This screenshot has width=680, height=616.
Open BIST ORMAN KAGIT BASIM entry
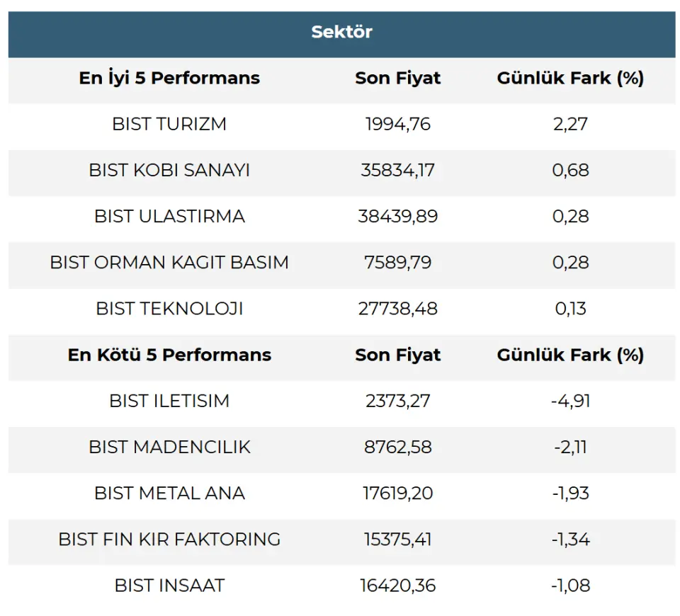point(169,262)
